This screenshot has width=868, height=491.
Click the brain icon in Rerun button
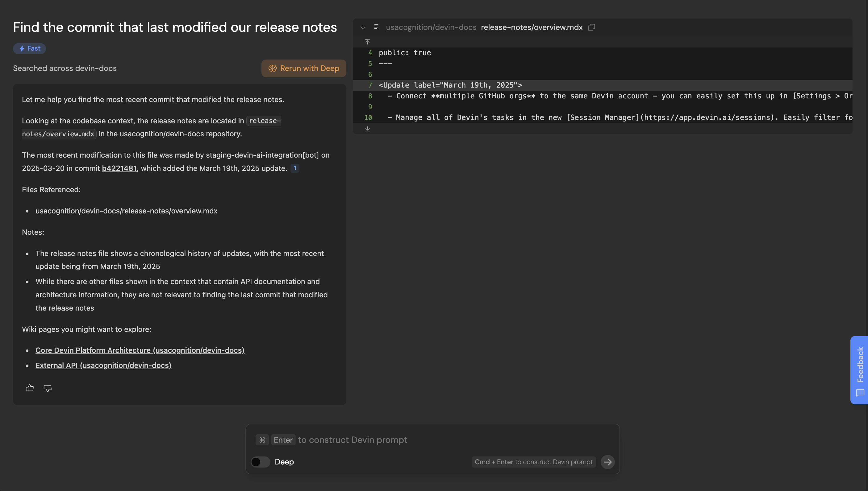click(x=272, y=68)
